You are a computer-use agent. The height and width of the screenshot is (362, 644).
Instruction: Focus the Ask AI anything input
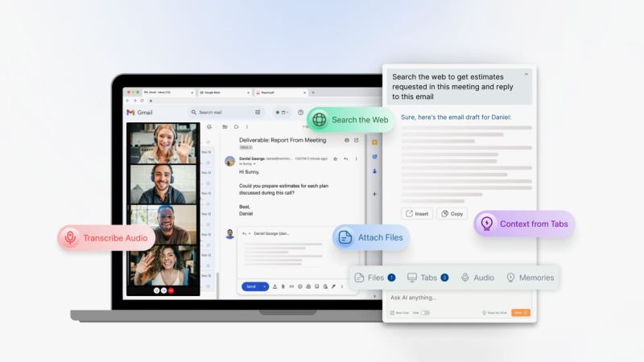point(459,298)
